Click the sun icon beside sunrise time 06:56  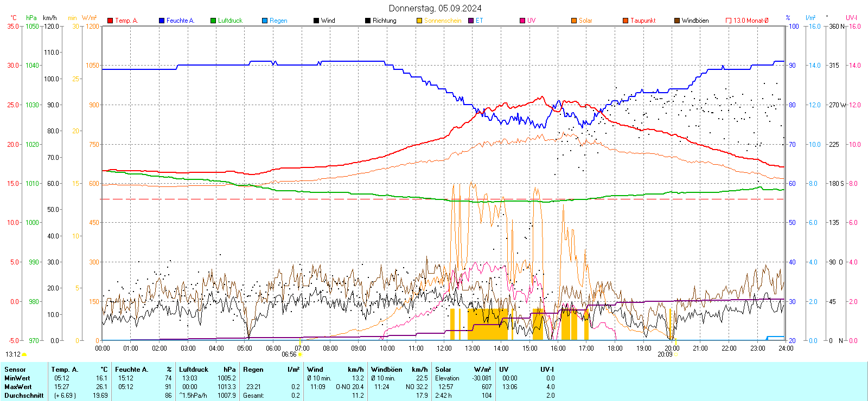(x=300, y=354)
